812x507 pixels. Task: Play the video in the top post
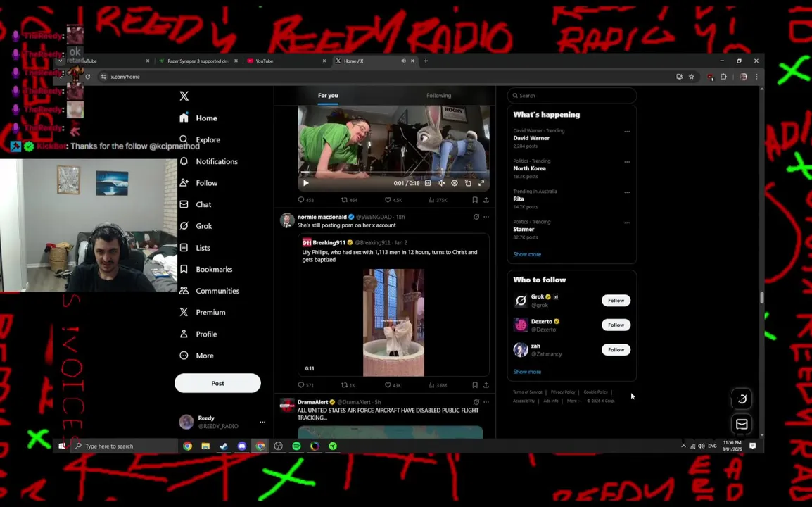tap(305, 183)
